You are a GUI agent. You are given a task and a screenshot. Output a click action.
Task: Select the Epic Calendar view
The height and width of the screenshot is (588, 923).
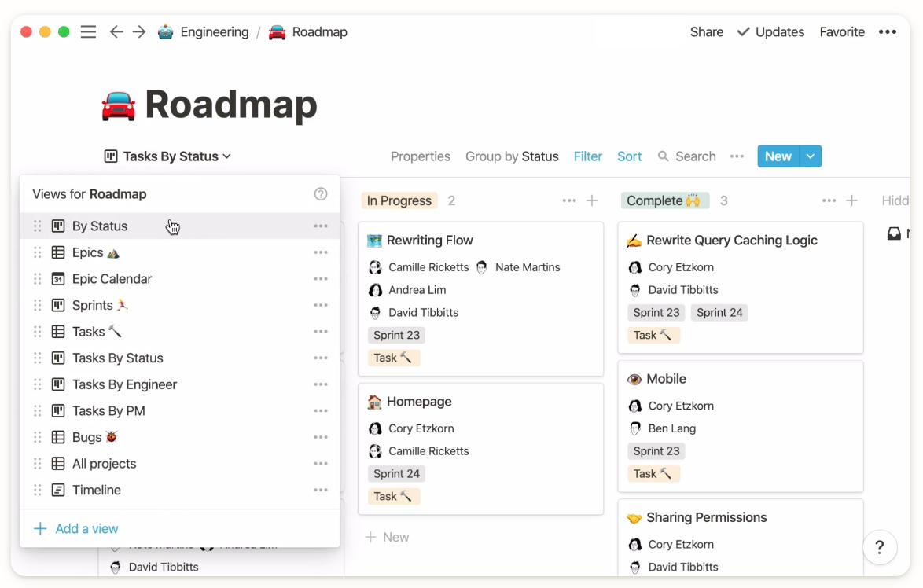click(112, 279)
